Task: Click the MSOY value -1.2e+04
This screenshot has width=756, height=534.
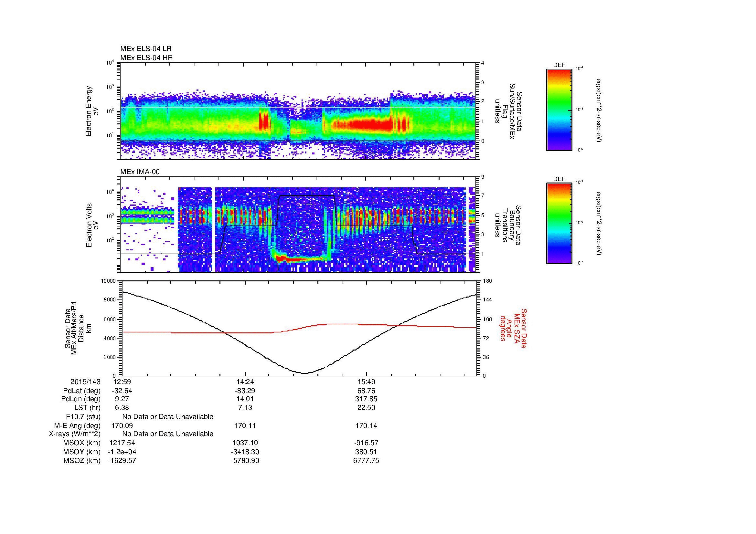Action: pos(122,452)
